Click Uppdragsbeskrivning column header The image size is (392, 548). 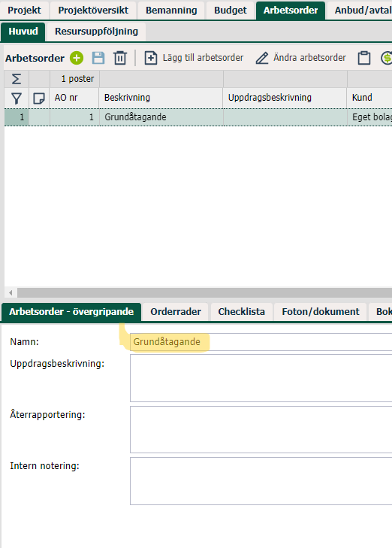pos(285,98)
